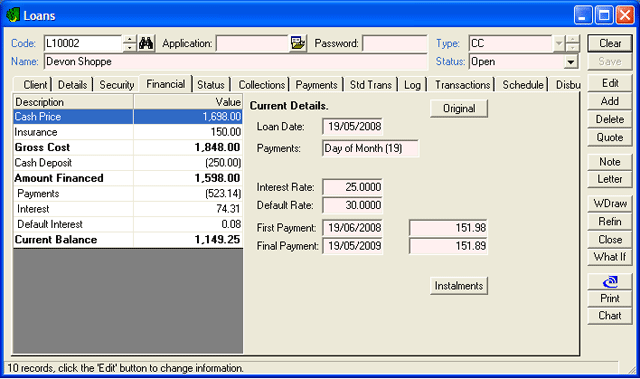Click the Final Payment amount 151.89

[448, 246]
